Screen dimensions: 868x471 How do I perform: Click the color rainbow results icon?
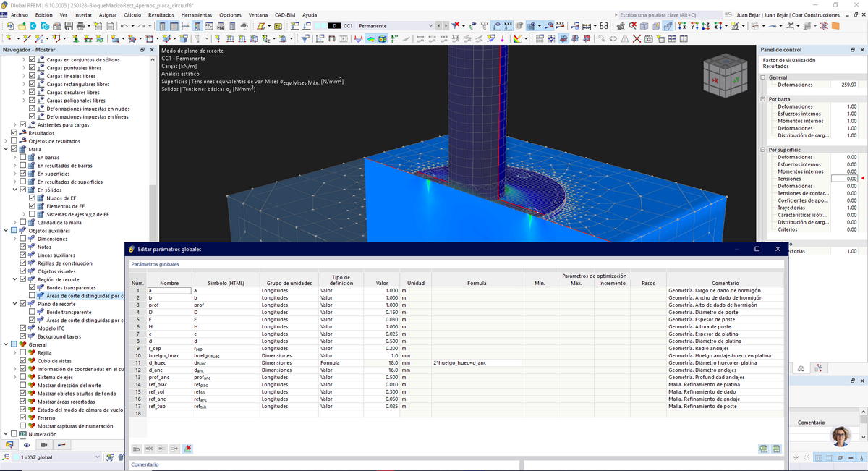[x=370, y=38]
